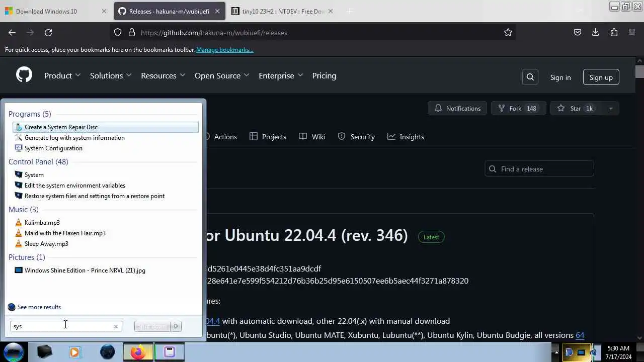This screenshot has width=644, height=362.
Task: Open the Pricing page
Action: point(324,76)
